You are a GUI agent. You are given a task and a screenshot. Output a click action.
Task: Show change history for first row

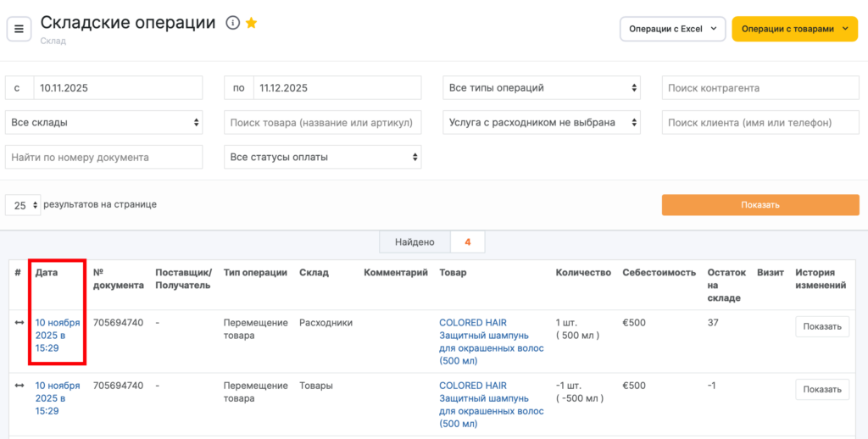821,327
